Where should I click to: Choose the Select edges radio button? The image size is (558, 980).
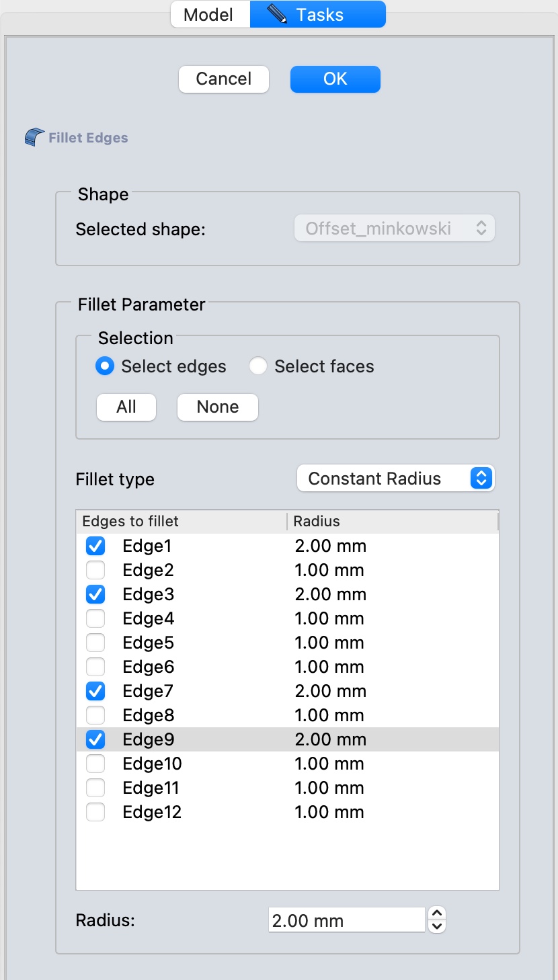104,366
